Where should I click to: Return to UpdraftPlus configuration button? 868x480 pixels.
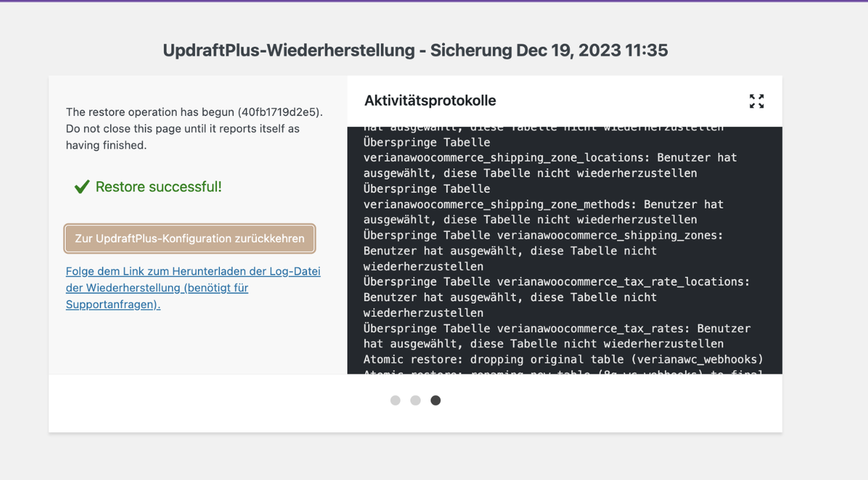coord(190,239)
